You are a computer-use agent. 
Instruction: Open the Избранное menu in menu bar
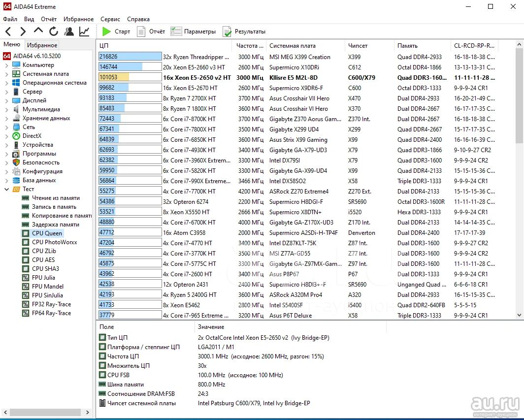pos(78,19)
